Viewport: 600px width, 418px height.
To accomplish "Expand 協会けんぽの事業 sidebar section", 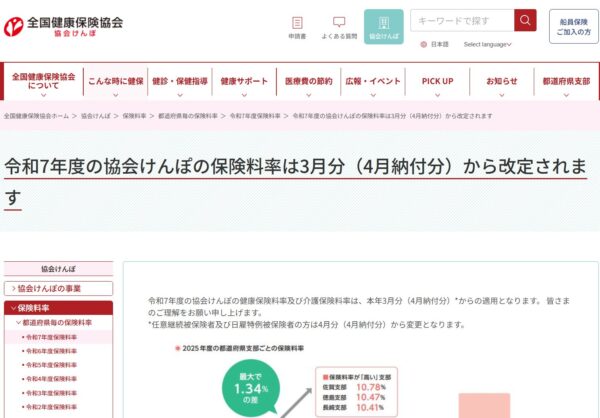I will click(58, 288).
